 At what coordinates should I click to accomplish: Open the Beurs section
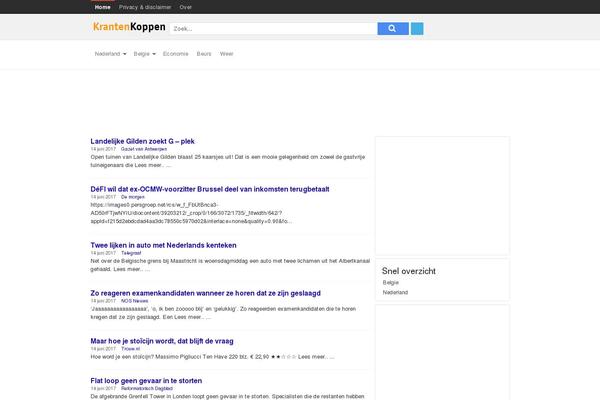(204, 54)
